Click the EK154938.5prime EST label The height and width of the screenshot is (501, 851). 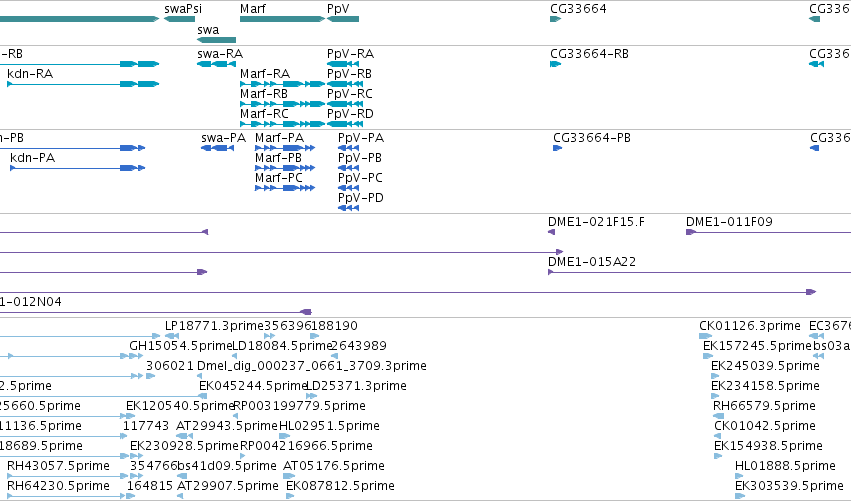(769, 447)
